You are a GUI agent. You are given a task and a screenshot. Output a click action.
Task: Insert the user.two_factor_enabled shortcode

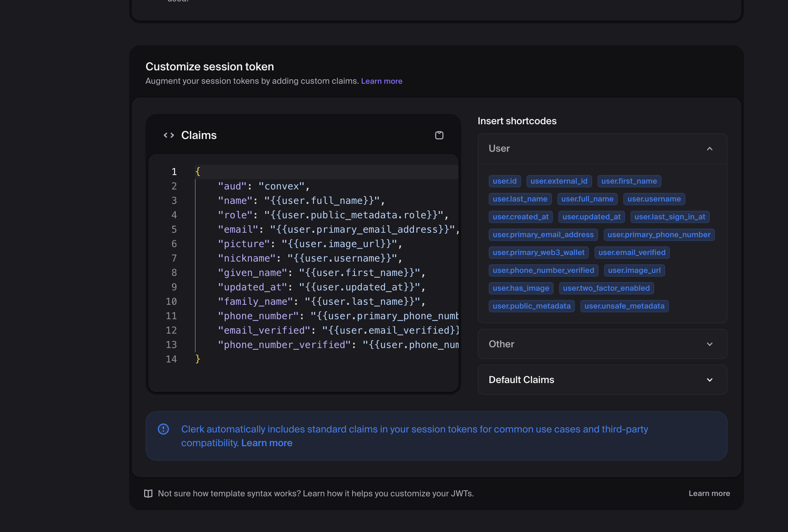point(606,288)
